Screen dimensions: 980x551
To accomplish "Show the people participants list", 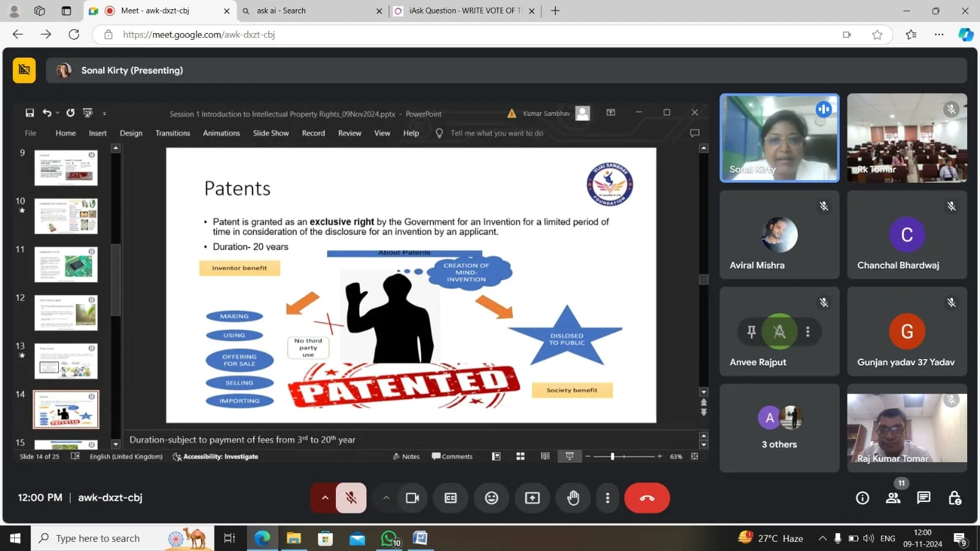I will 893,498.
